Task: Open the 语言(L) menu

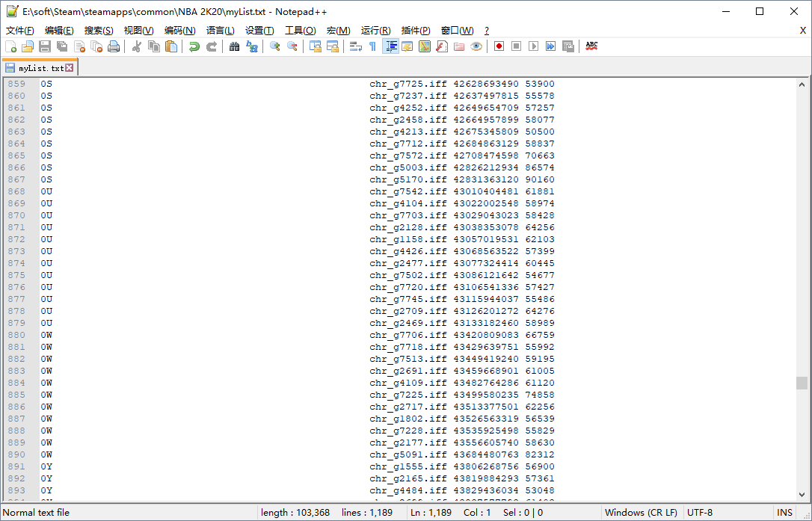Action: 220,31
